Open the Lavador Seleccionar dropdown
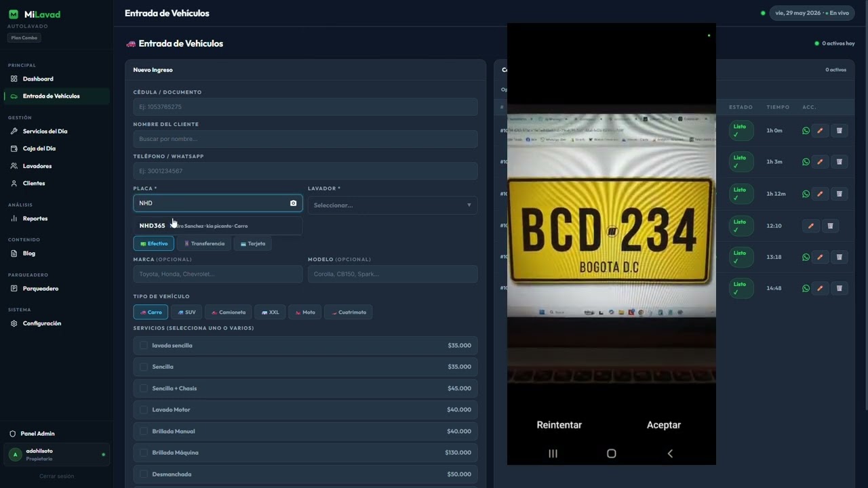 (393, 205)
